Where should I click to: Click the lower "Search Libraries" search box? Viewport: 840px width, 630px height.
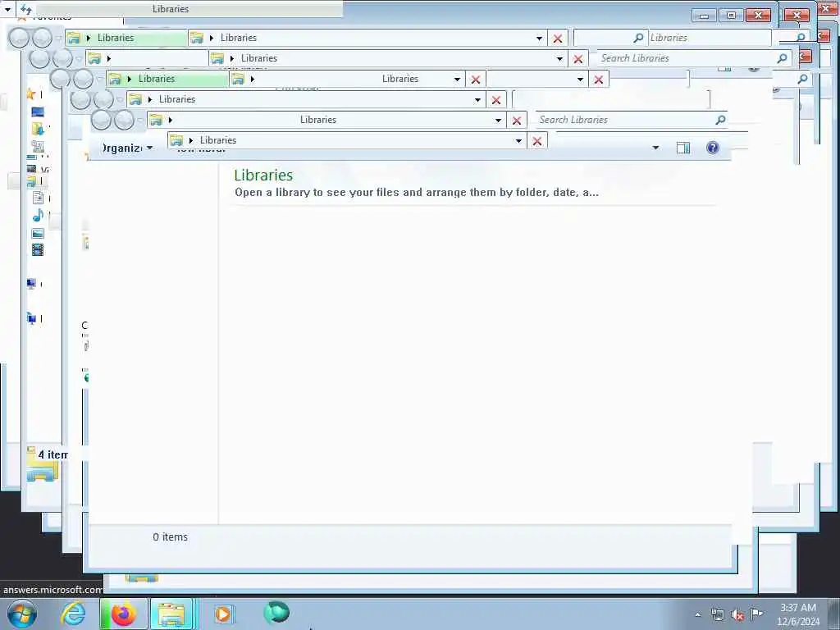(632, 120)
